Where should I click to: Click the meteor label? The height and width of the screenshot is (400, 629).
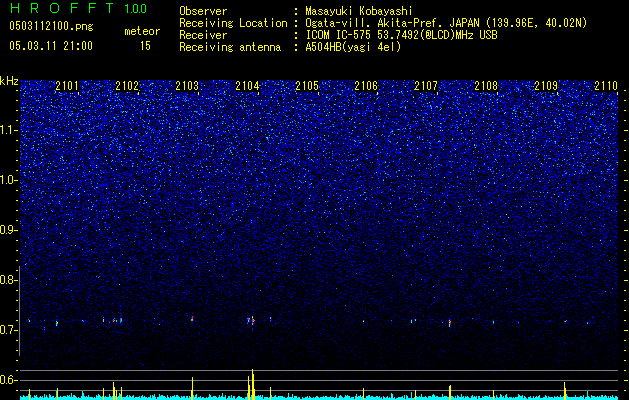[x=142, y=31]
